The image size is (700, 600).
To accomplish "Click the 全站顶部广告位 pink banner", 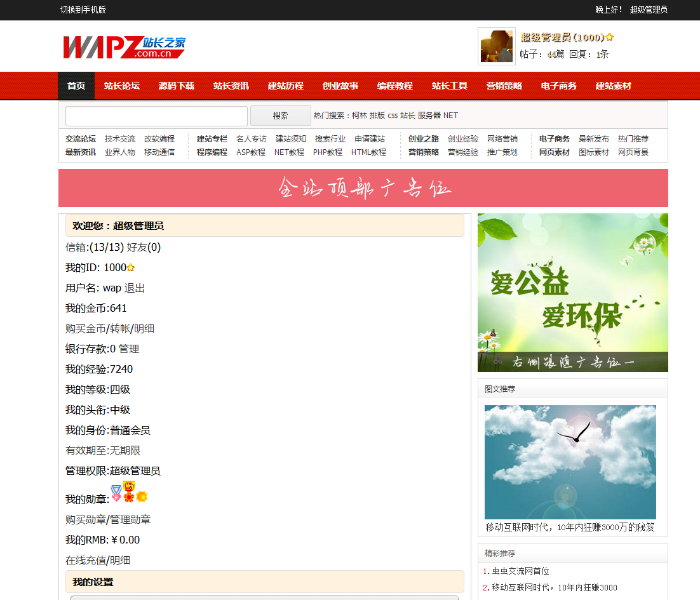I will click(363, 188).
